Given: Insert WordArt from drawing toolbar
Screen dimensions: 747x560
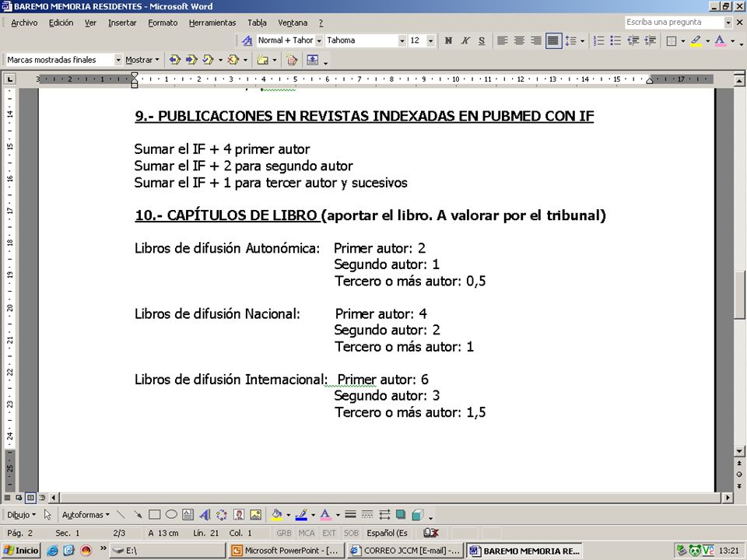Looking at the screenshot, I should [205, 515].
